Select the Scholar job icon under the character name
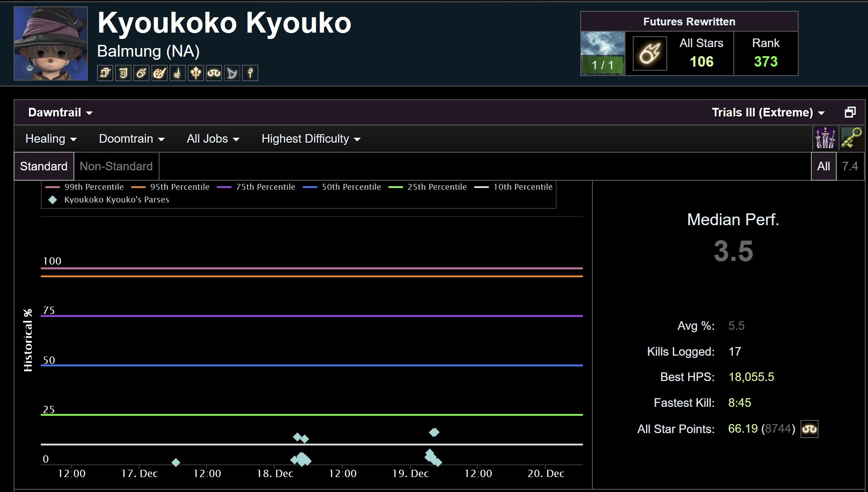This screenshot has height=492, width=868. pyautogui.click(x=214, y=73)
